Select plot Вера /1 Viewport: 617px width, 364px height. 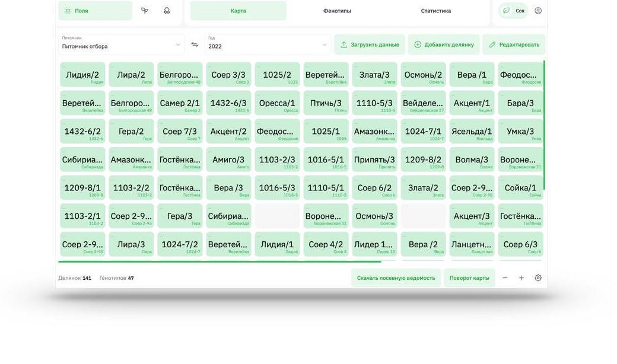(x=472, y=75)
